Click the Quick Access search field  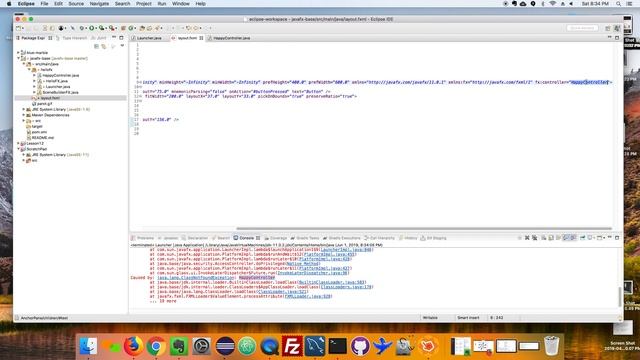click(x=582, y=28)
